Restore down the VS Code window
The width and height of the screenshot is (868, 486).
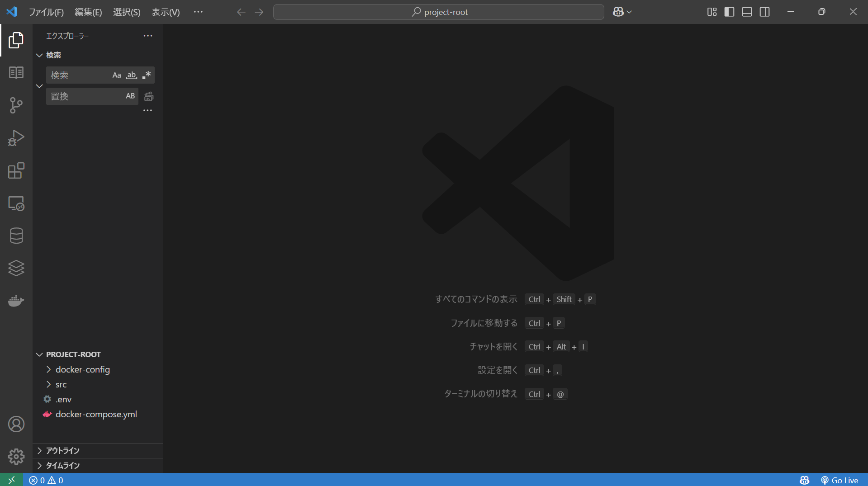pos(822,12)
